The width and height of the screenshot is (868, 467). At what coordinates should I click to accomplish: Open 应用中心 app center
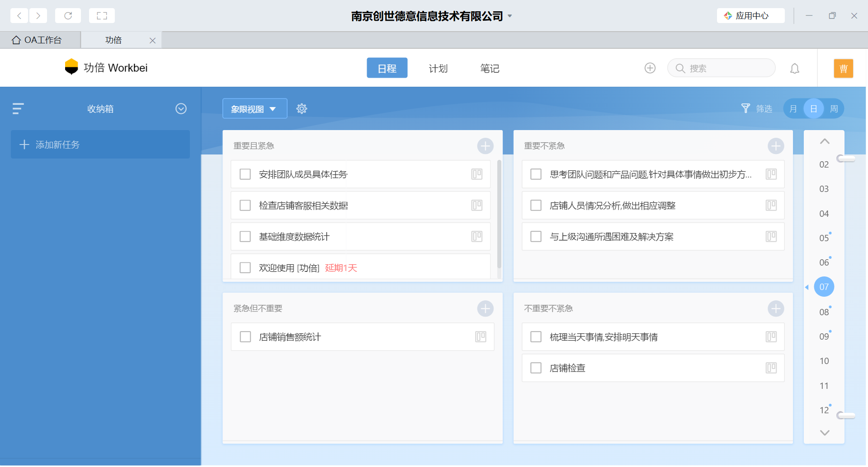click(750, 16)
